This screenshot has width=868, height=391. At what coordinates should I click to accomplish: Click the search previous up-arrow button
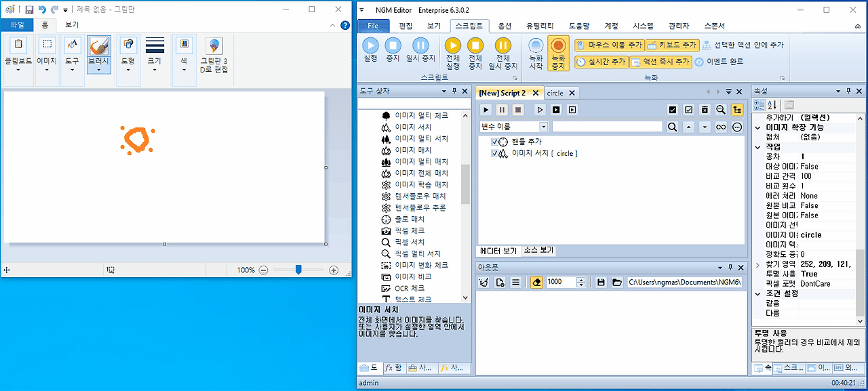[x=688, y=127]
